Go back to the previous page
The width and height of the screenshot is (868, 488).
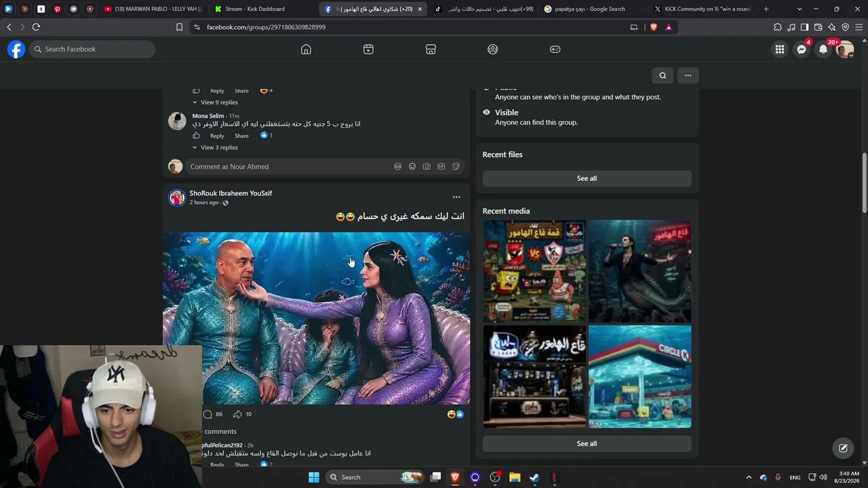[9, 27]
